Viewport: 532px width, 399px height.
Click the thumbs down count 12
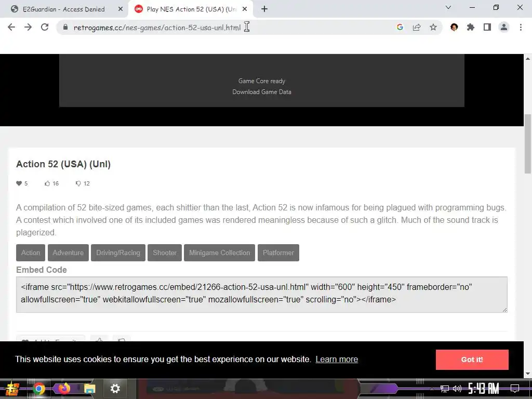tap(83, 183)
